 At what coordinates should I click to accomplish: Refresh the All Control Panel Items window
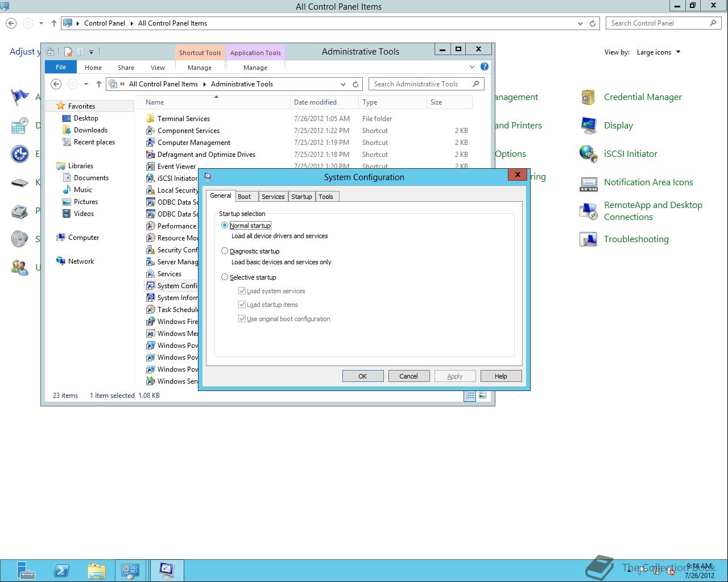[593, 23]
